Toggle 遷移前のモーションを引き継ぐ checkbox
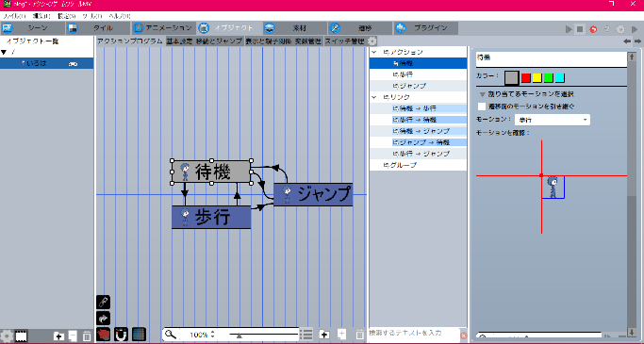 click(482, 106)
